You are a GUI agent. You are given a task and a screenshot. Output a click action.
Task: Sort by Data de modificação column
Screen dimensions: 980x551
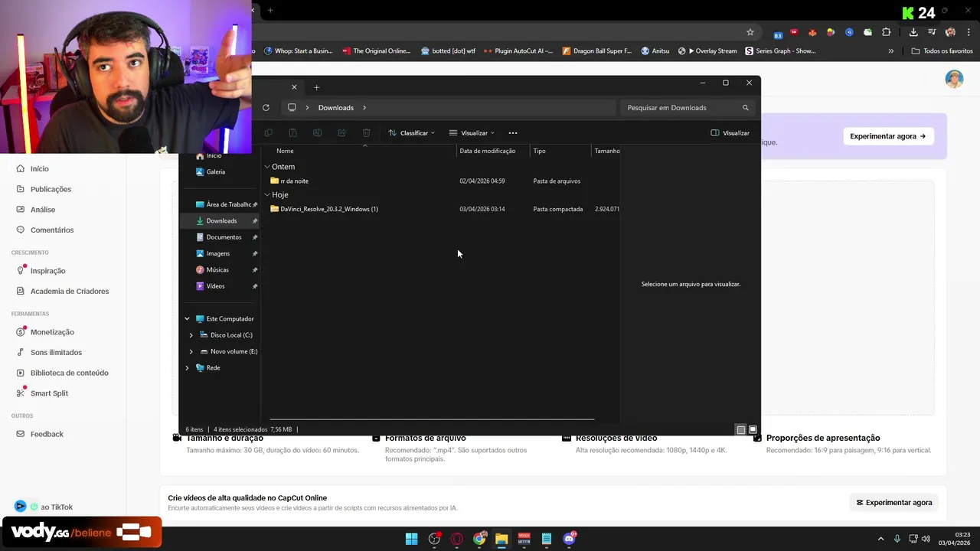(487, 151)
